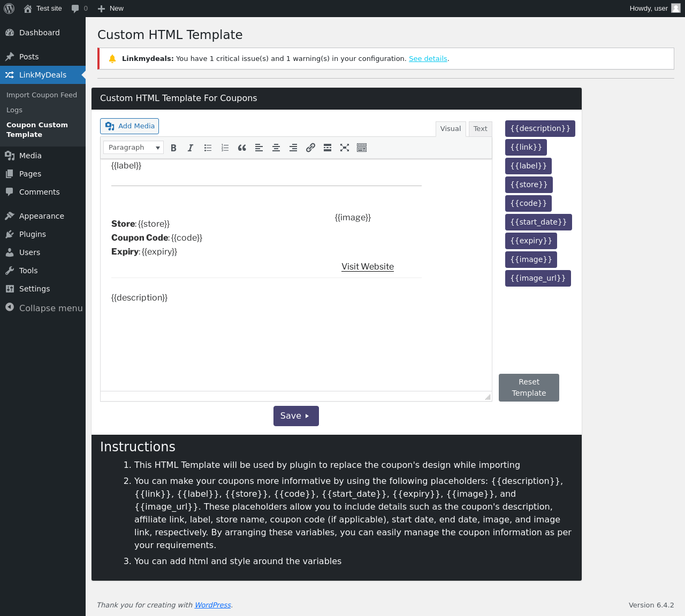Align text left in editor
This screenshot has height=616, width=685.
pyautogui.click(x=259, y=148)
